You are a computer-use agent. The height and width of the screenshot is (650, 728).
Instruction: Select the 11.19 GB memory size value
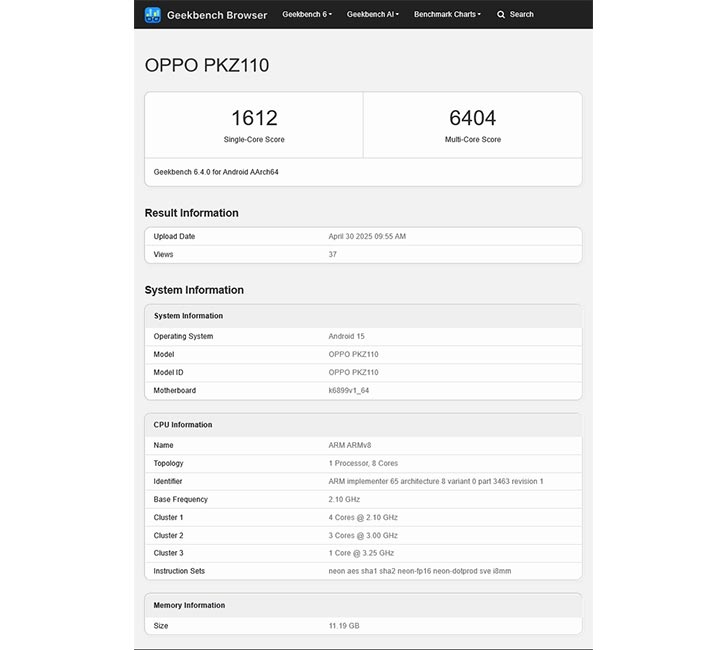[344, 626]
